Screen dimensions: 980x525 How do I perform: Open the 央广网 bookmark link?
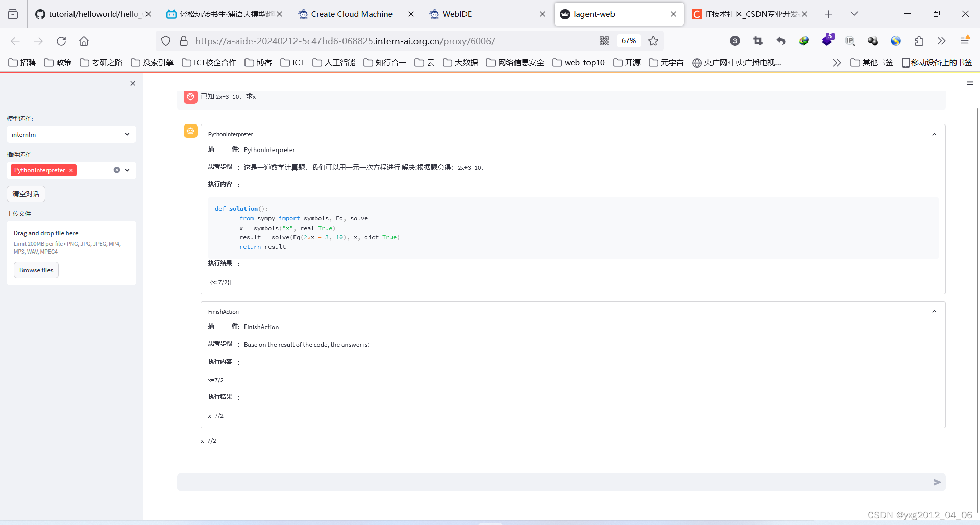[x=737, y=62]
